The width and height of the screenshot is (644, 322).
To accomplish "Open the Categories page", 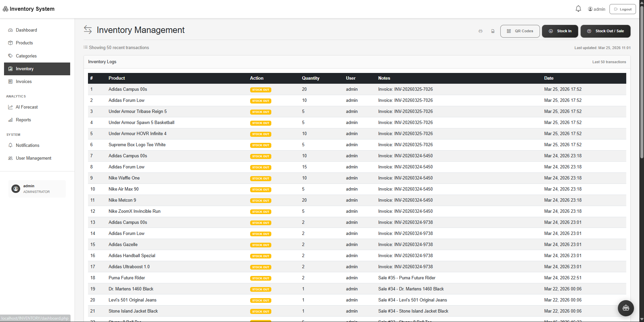I will point(26,56).
